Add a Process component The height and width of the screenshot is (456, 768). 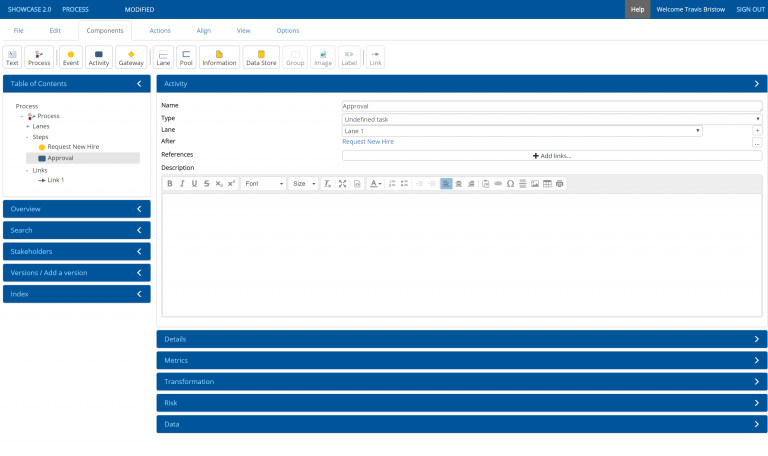[x=39, y=57]
